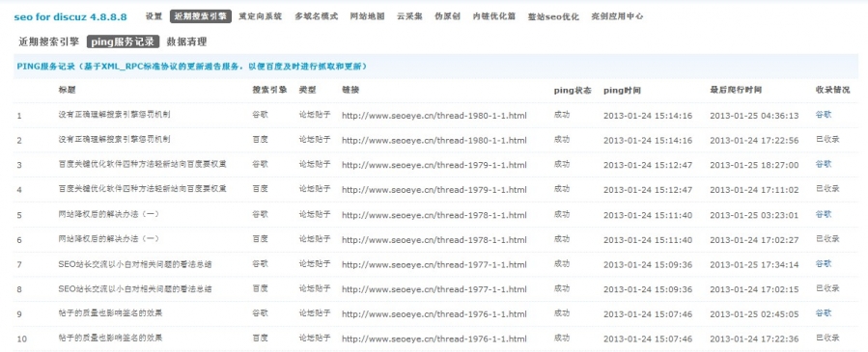Click 已收录 status in row 6

tap(827, 239)
